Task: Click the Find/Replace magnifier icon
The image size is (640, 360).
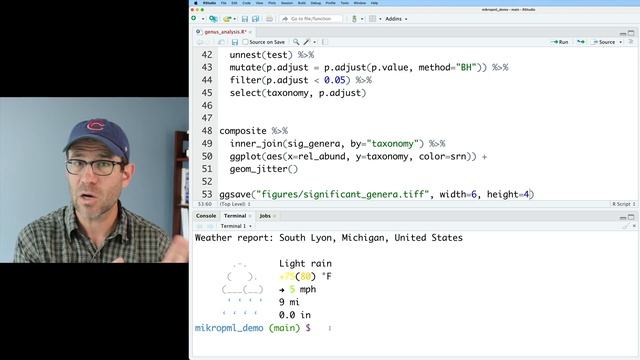Action: (x=296, y=42)
